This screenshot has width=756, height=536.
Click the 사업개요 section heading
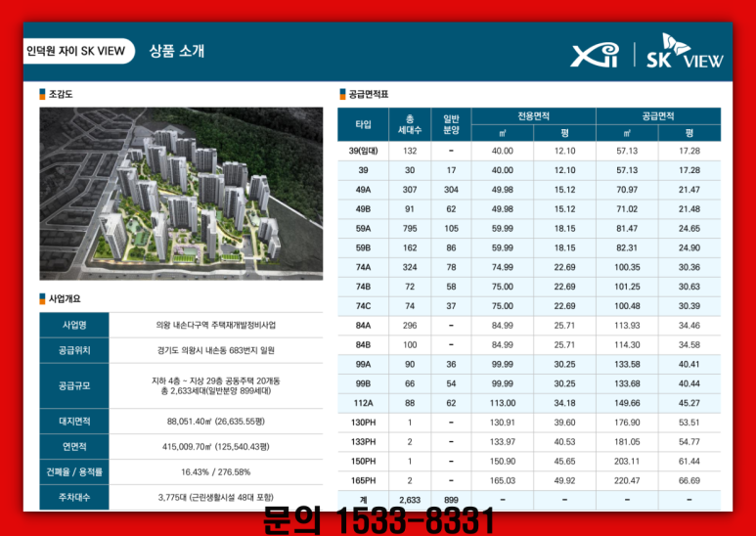(65, 299)
